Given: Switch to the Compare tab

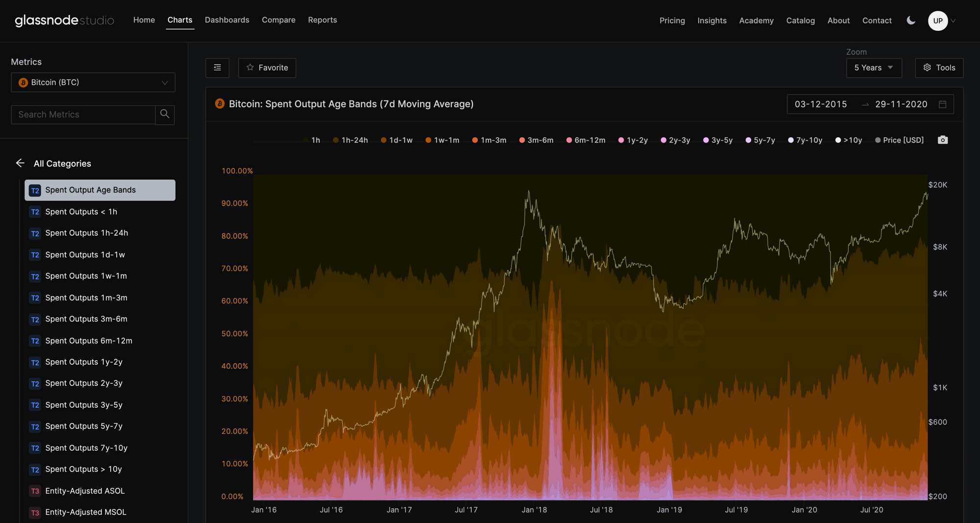Looking at the screenshot, I should (x=278, y=20).
